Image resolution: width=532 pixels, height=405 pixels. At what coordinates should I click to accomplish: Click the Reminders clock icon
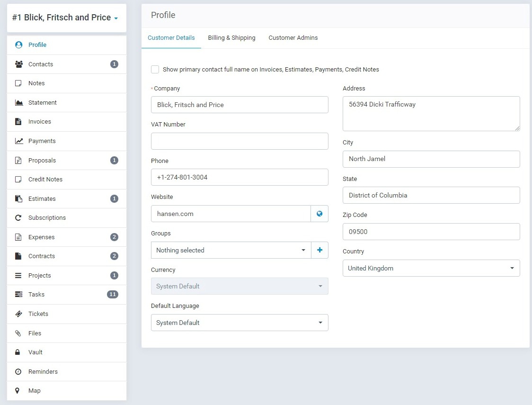tap(18, 372)
